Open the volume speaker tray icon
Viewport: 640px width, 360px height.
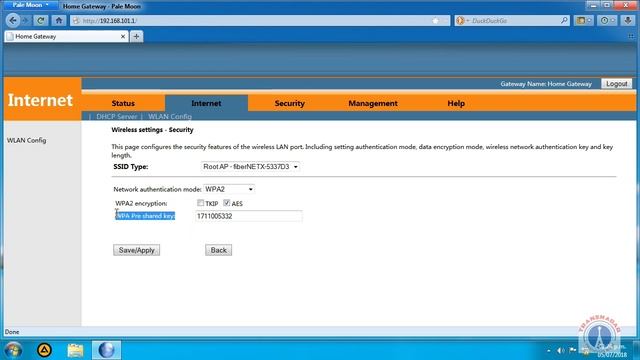[561, 350]
